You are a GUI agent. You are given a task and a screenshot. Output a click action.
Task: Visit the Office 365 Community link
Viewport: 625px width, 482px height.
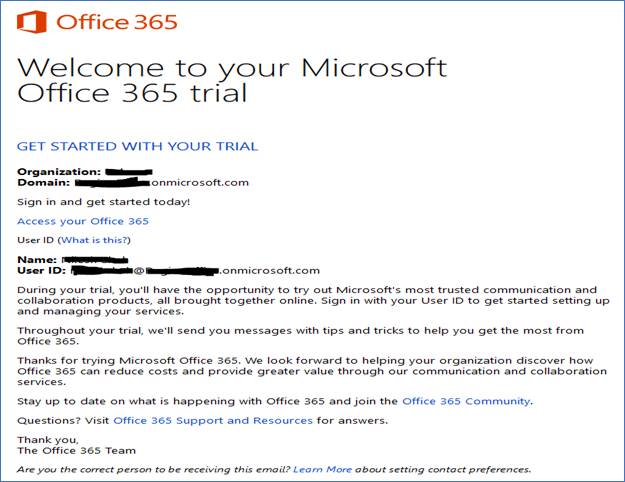click(x=466, y=401)
